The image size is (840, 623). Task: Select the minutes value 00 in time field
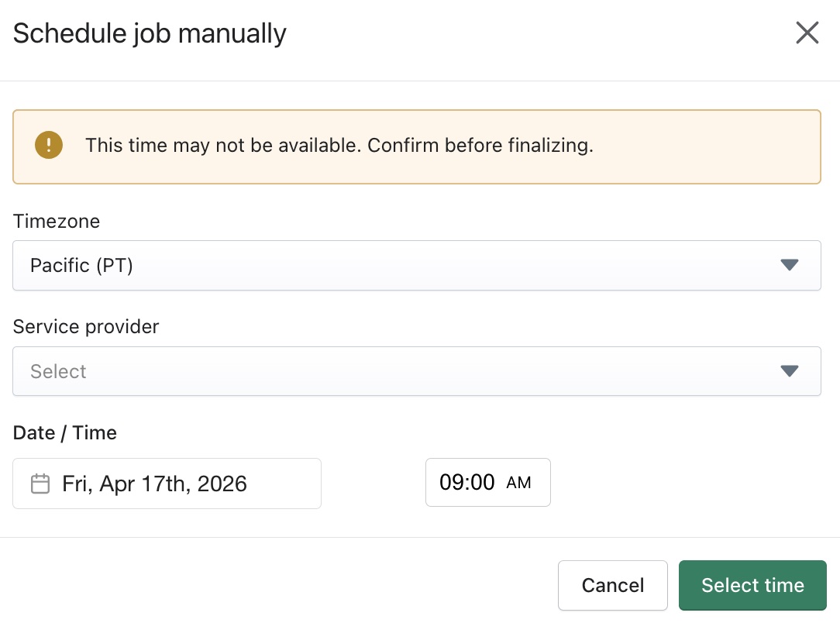(481, 483)
